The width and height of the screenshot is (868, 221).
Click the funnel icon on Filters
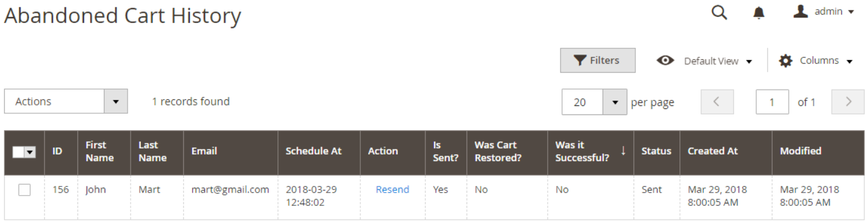[x=580, y=61]
